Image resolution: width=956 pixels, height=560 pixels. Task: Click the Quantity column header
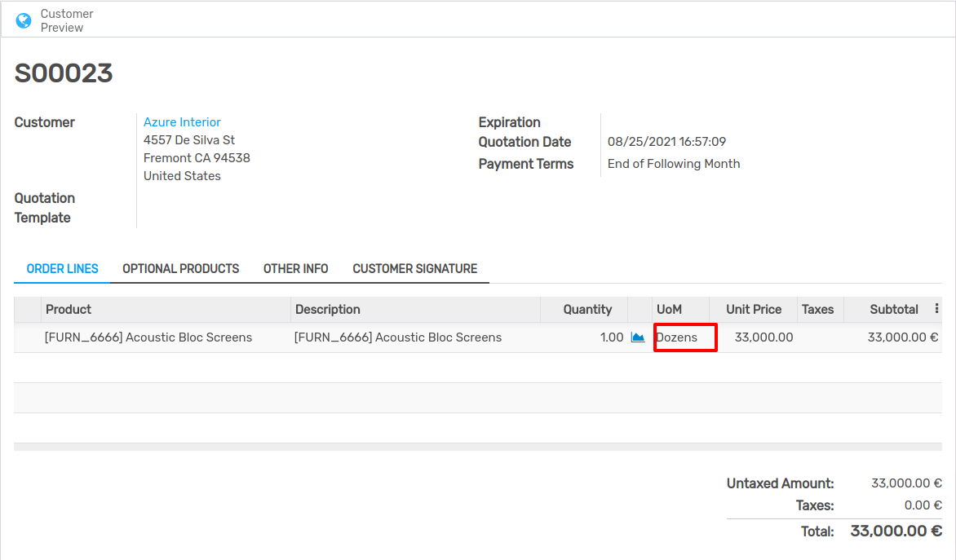pos(586,309)
